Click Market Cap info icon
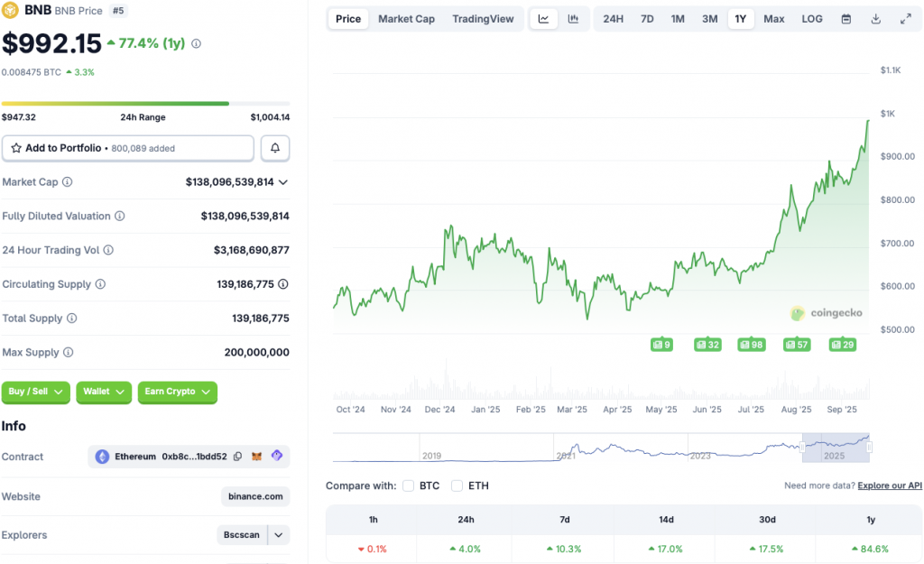The width and height of the screenshot is (924, 564). 68,182
